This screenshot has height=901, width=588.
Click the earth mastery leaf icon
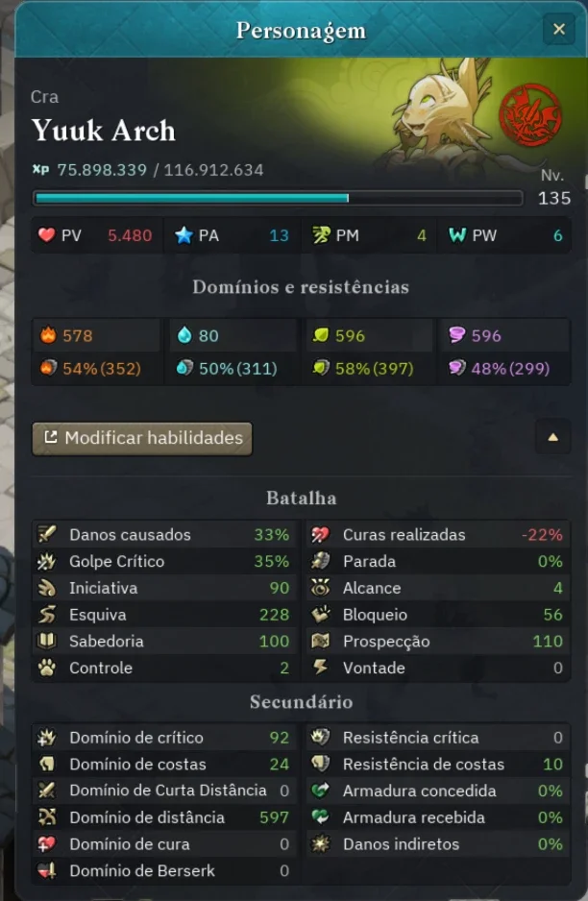click(320, 335)
